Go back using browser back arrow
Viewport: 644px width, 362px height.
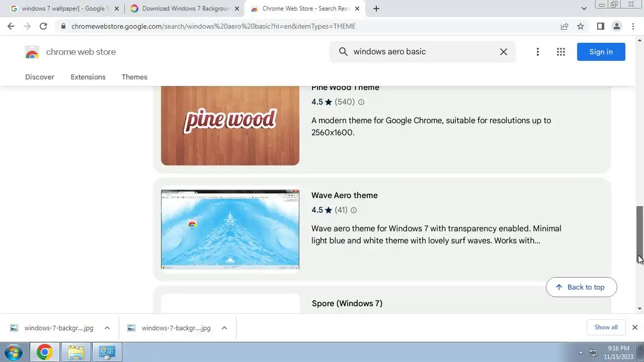coord(11,26)
